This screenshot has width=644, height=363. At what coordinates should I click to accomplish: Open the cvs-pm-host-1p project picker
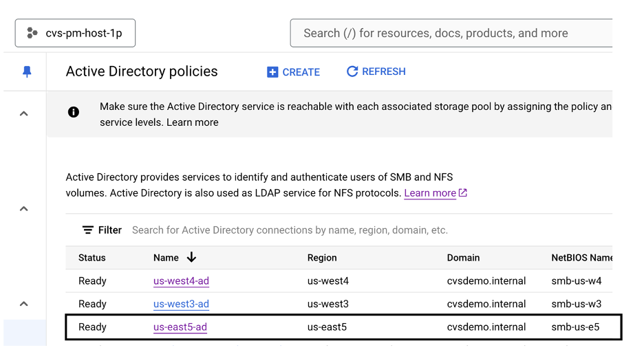pos(76,33)
